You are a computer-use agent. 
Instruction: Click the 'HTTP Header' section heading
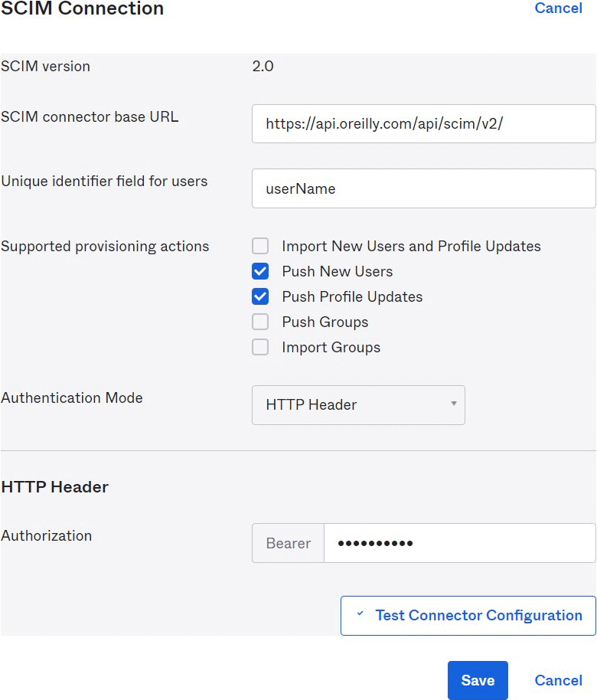point(55,487)
